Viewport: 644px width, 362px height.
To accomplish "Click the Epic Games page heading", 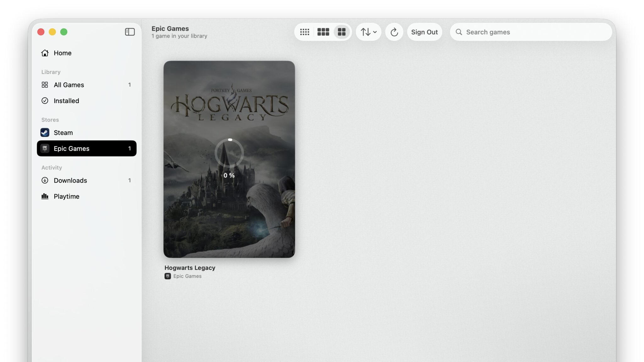I will [x=170, y=28].
